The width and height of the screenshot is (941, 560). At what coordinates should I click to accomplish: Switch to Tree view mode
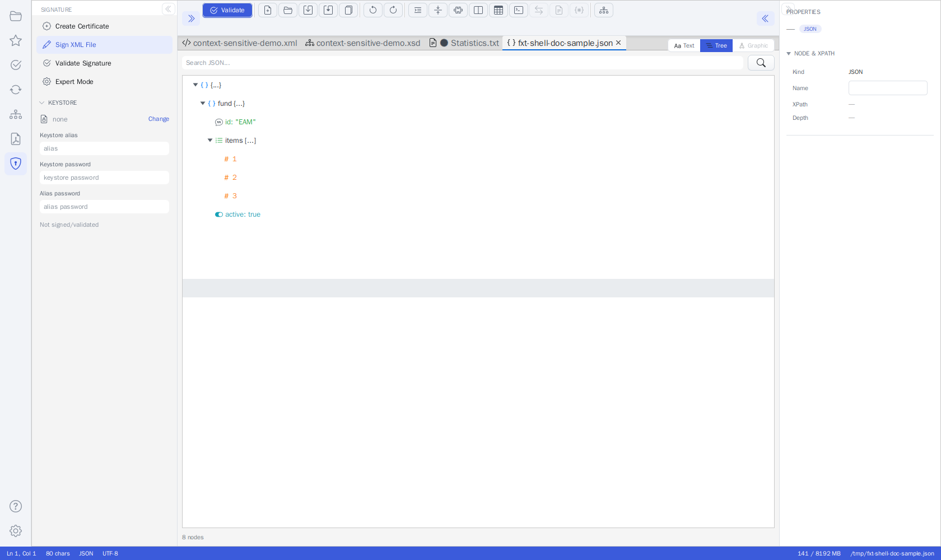716,46
